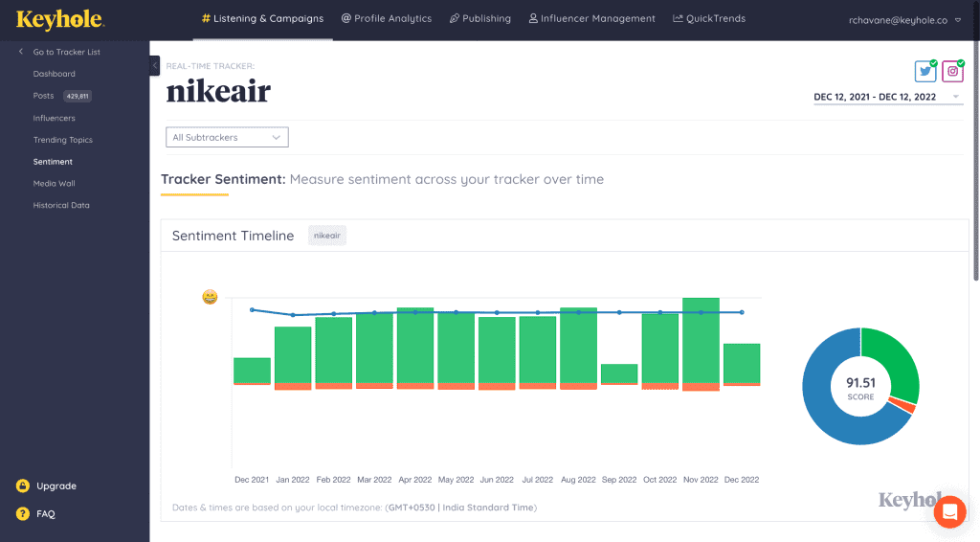Viewport: 980px width, 542px height.
Task: Click the Keyhole logo
Action: point(60,19)
